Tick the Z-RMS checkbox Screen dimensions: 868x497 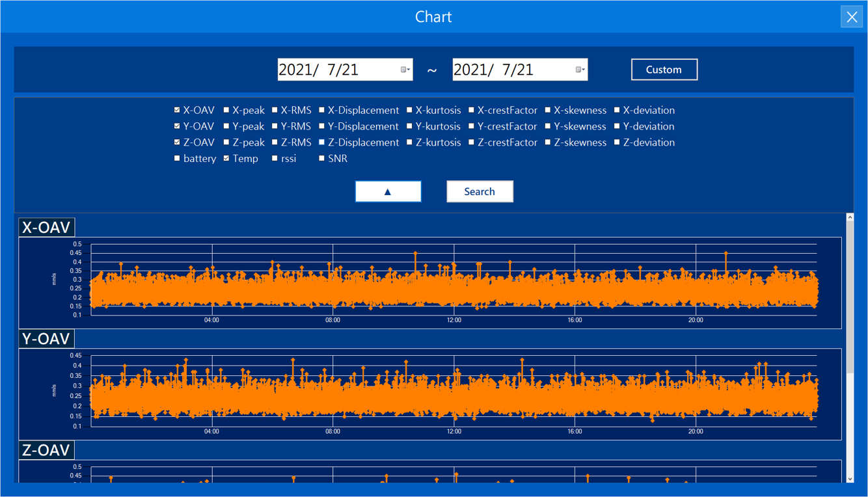(275, 142)
